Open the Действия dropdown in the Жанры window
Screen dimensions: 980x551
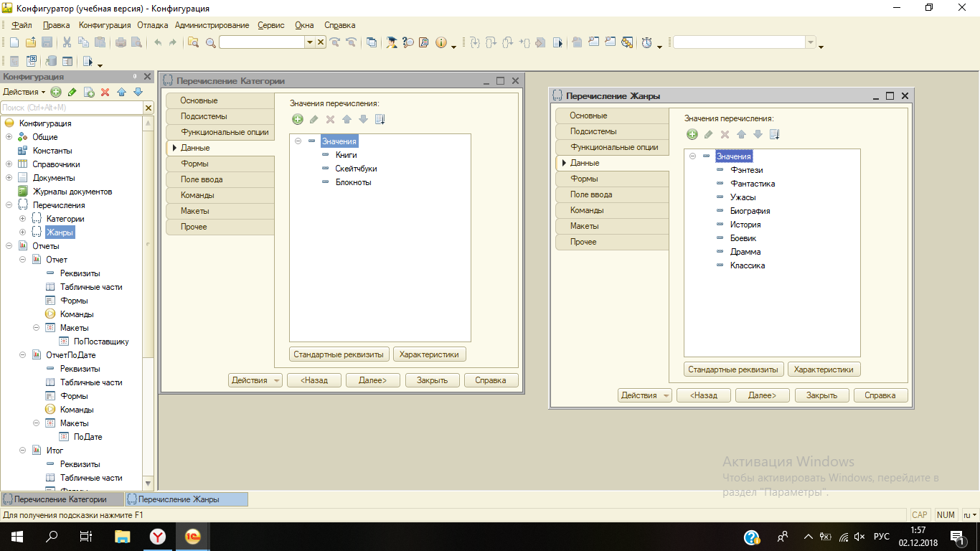coord(645,395)
